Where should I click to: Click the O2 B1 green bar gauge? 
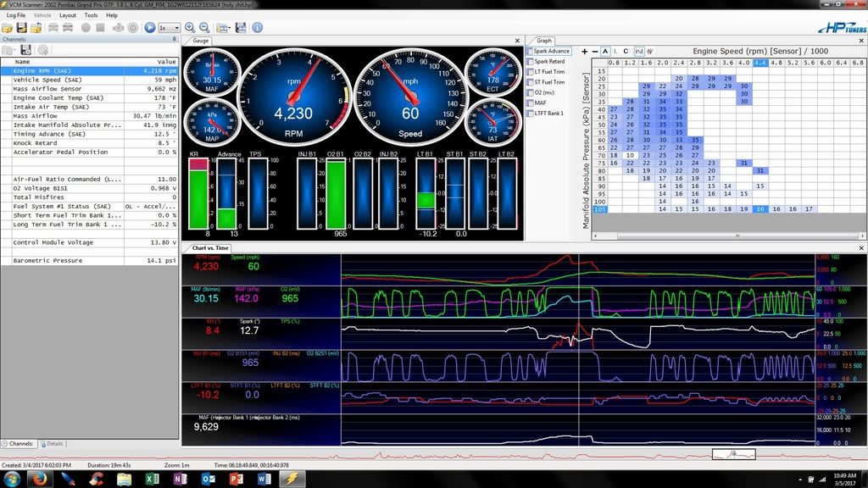point(336,194)
